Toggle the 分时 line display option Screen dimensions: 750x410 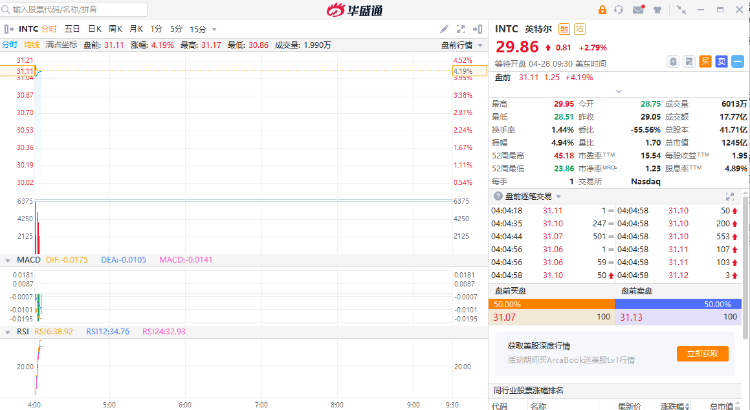(9, 45)
